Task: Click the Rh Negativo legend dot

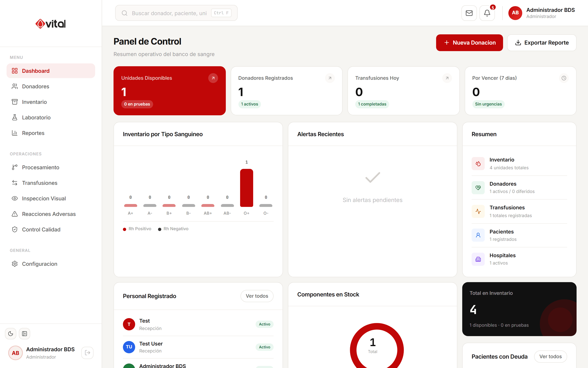Action: click(159, 229)
